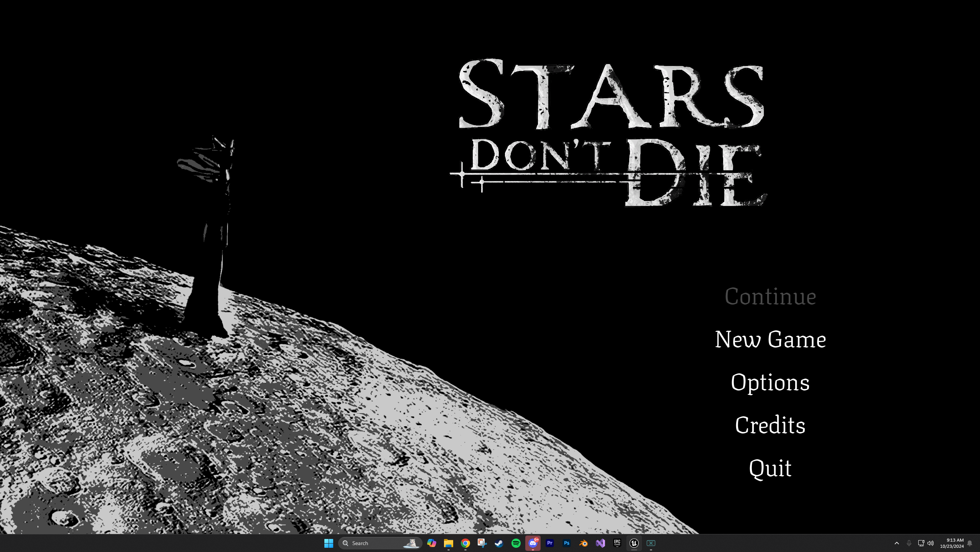Screen dimensions: 980x552
Task: Open Epic Games Launcher icon
Action: [x=617, y=543]
